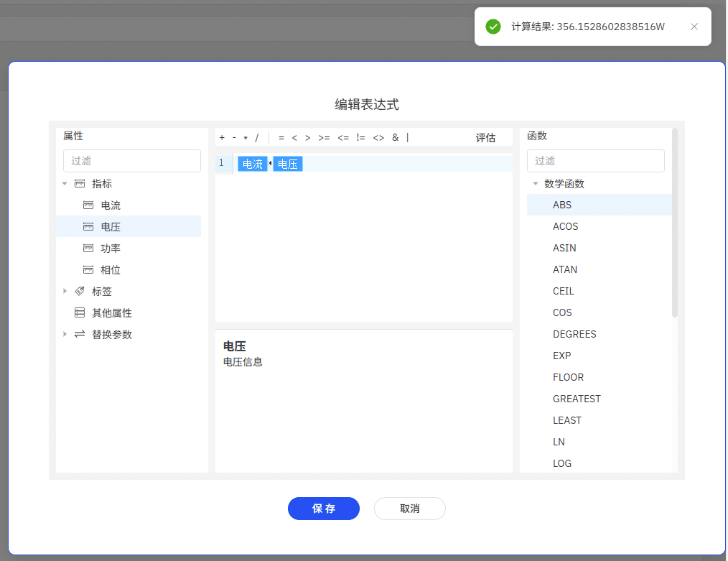Click the 保存 save button
This screenshot has height=561, width=728.
(x=323, y=509)
